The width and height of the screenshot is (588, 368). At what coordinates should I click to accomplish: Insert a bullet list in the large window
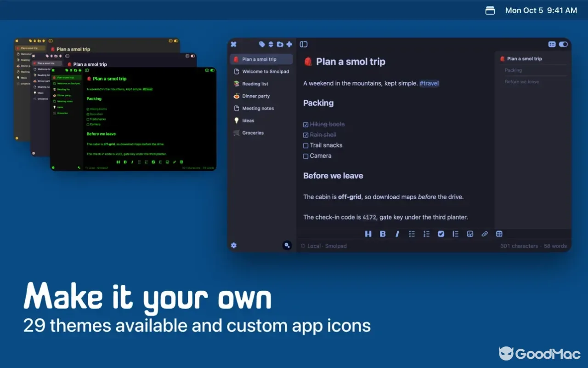(412, 234)
